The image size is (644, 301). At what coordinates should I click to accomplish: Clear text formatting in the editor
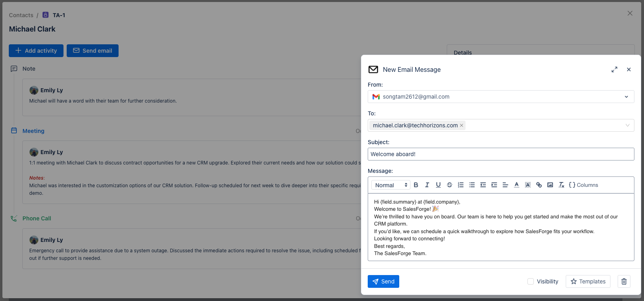pos(561,185)
